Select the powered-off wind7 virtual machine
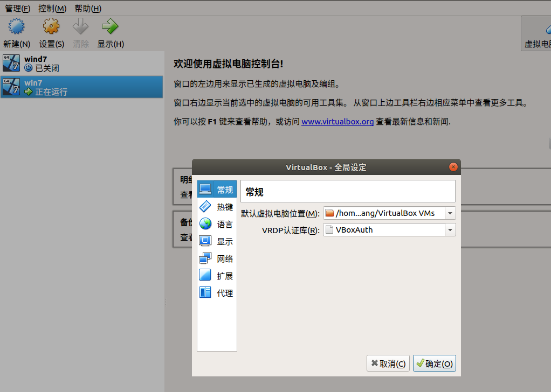Image resolution: width=551 pixels, height=392 pixels. click(82, 63)
